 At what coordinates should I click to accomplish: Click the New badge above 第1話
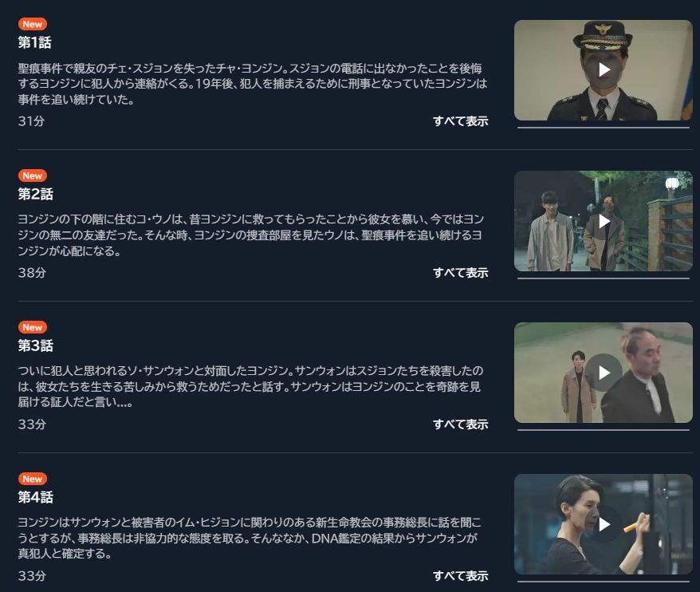pyautogui.click(x=33, y=24)
